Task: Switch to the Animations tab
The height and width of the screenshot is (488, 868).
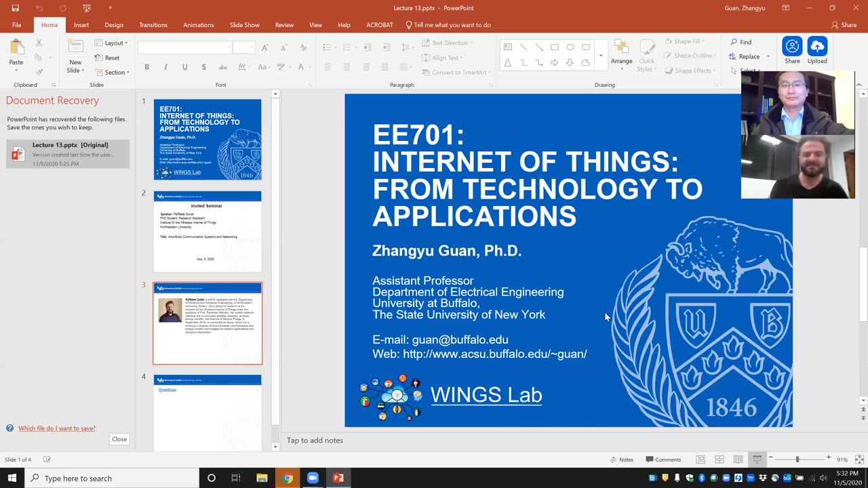Action: 199,25
